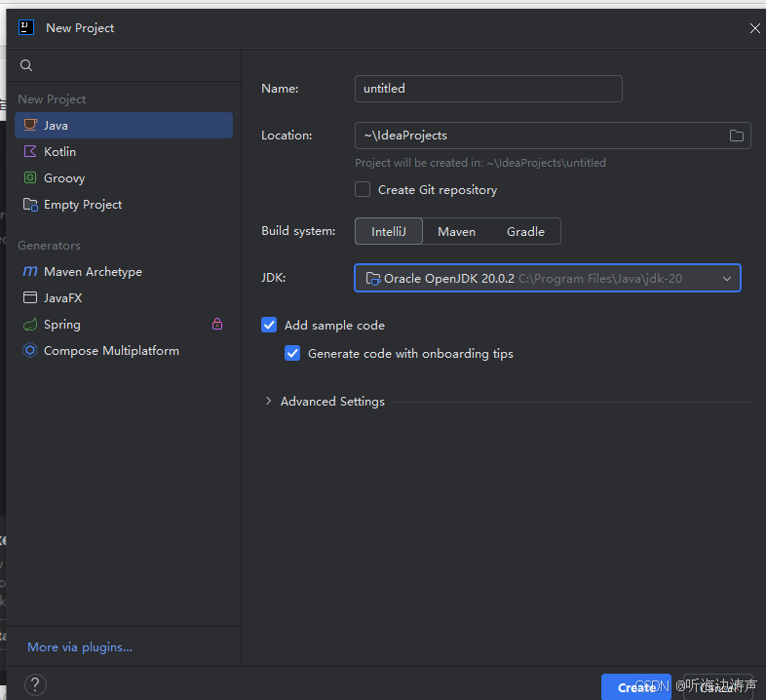Open More via plugins link
This screenshot has width=766, height=700.
tap(80, 646)
